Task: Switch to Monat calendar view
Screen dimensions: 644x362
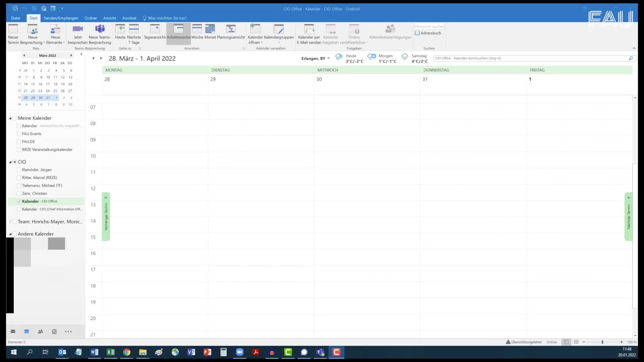Action: pos(210,29)
